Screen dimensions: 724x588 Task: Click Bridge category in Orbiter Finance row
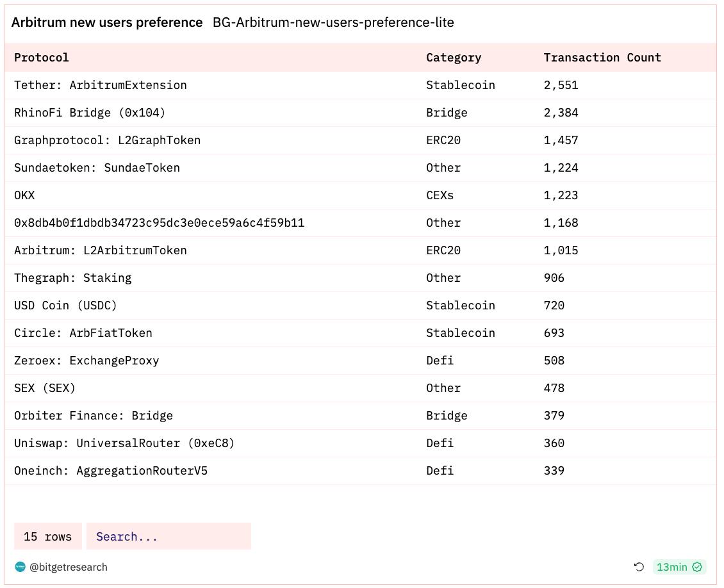click(x=447, y=416)
